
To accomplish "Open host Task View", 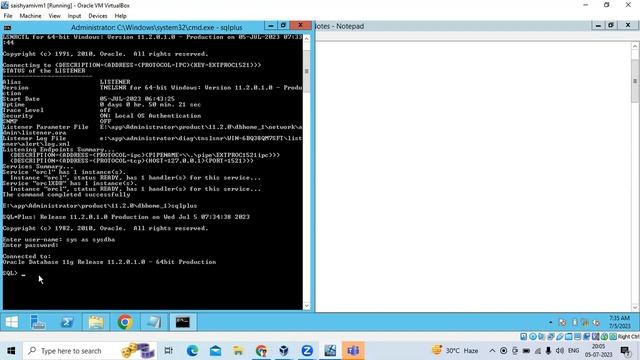I will 168,351.
